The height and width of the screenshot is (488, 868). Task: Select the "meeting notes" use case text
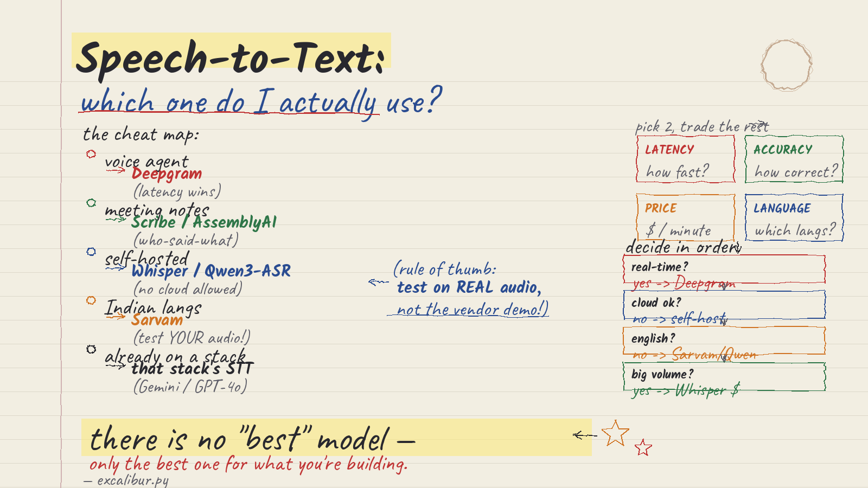(157, 210)
